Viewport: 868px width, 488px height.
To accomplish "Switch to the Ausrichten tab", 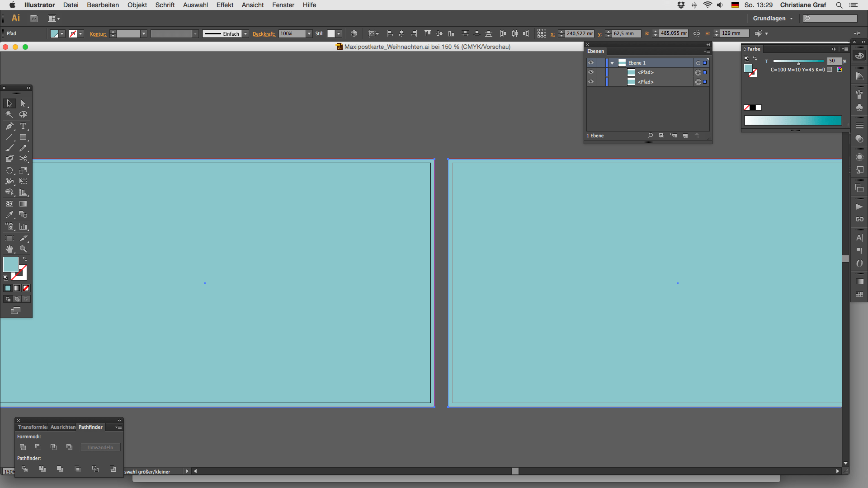I will [x=63, y=427].
